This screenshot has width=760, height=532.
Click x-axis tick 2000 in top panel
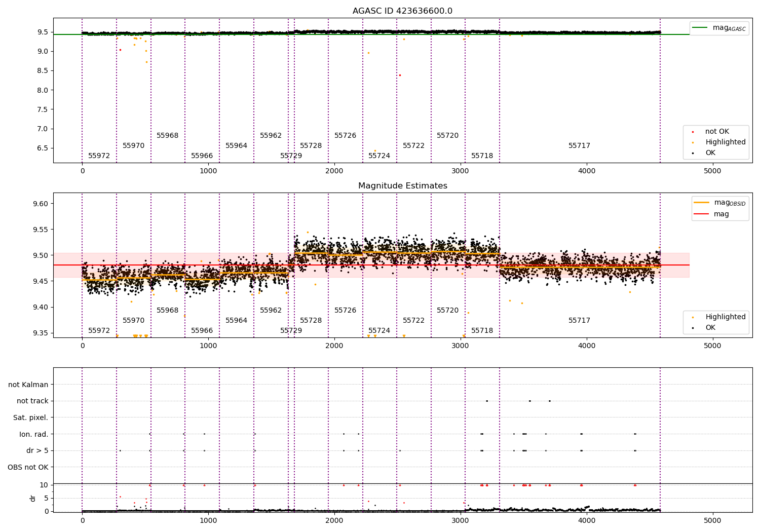coord(334,171)
